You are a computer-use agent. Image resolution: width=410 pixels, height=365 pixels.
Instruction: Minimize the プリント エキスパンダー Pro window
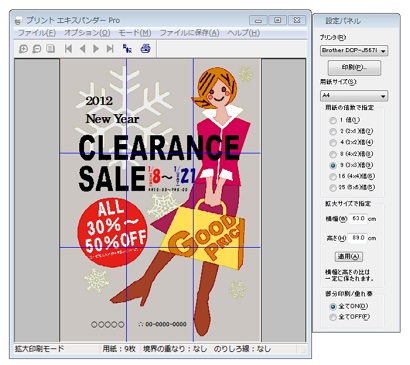pos(258,20)
